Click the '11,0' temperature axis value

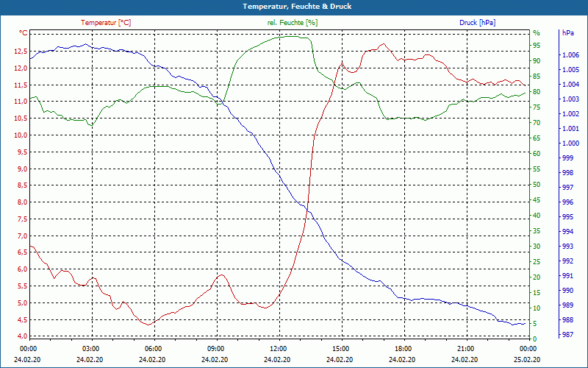[21, 102]
